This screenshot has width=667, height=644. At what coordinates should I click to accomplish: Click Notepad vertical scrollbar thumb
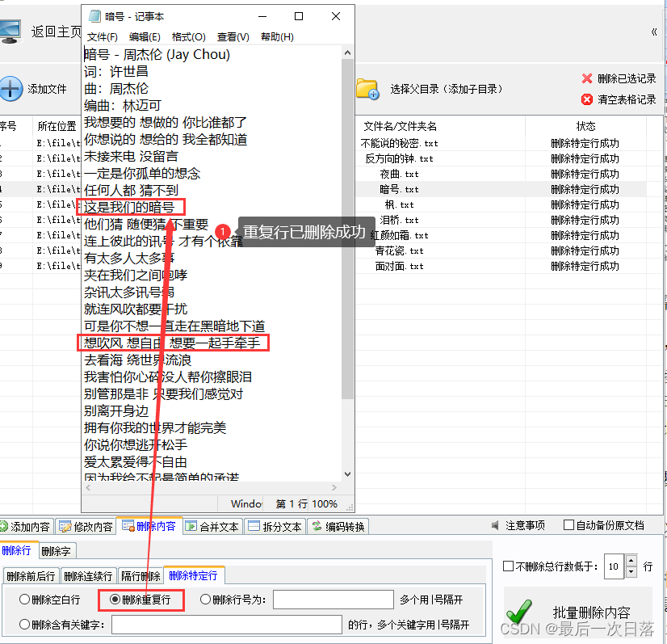(347, 229)
